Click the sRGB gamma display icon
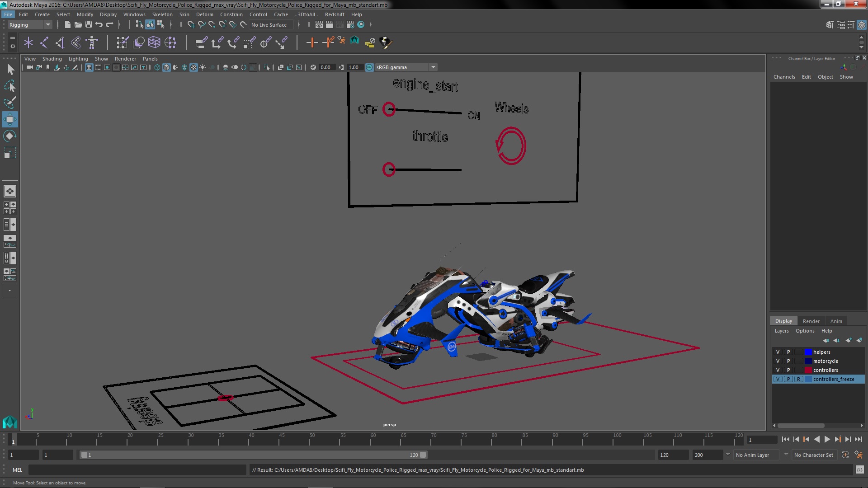 (x=369, y=67)
